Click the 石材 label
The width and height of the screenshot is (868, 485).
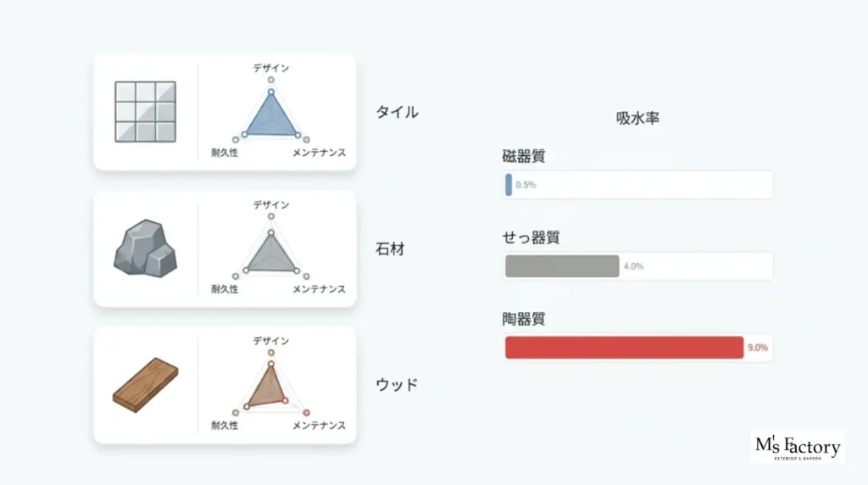tap(390, 249)
